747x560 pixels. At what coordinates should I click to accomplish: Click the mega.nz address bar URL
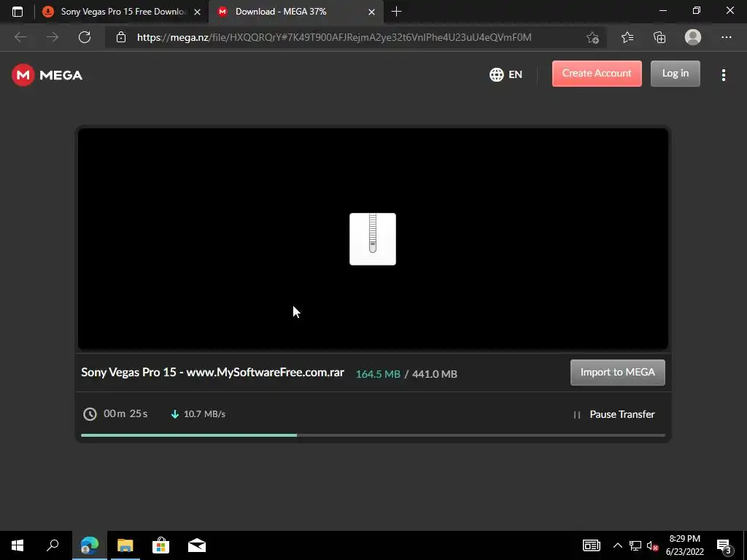point(333,37)
